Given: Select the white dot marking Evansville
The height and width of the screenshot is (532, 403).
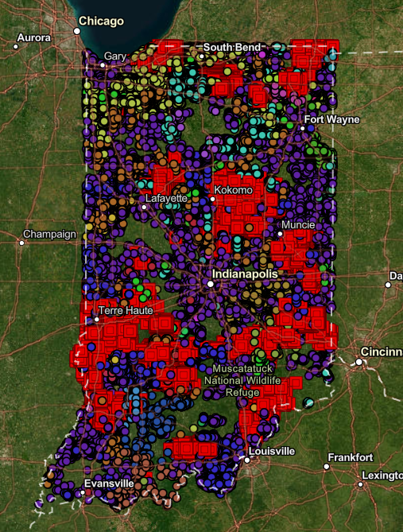Looking at the screenshot, I should click(83, 493).
